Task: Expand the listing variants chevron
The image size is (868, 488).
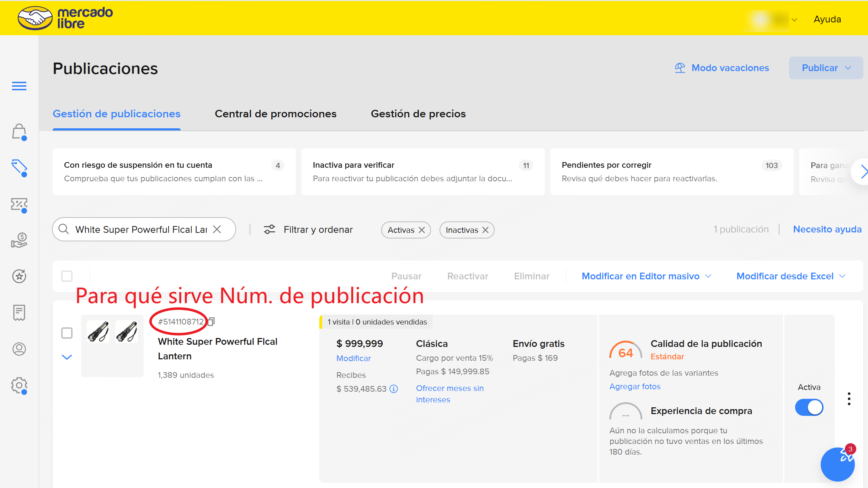Action: (67, 357)
